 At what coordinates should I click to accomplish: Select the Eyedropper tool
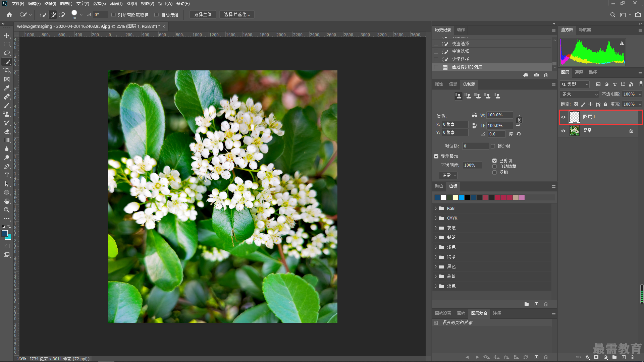[x=7, y=88]
